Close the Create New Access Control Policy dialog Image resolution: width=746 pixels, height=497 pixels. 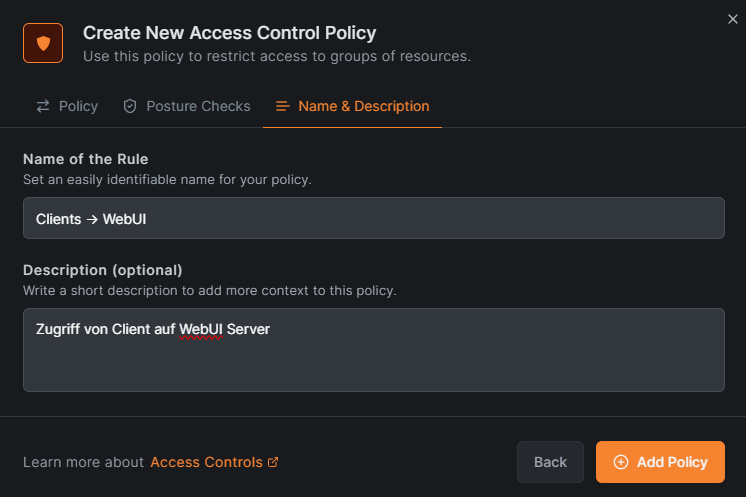pos(733,17)
